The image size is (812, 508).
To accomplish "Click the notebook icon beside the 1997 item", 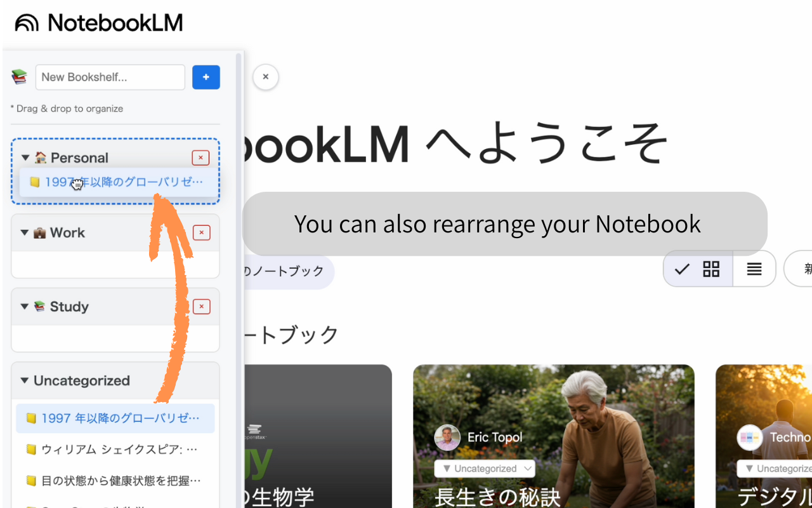I will click(x=34, y=182).
